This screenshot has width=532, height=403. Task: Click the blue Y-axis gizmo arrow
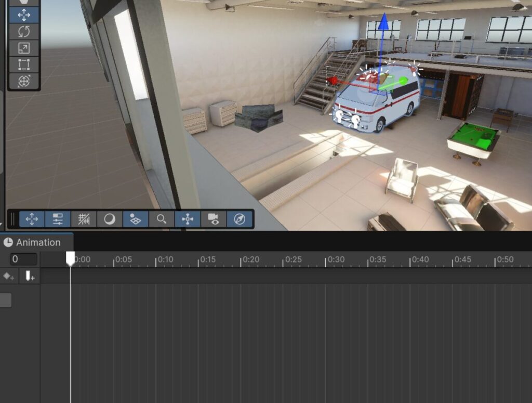coord(383,23)
